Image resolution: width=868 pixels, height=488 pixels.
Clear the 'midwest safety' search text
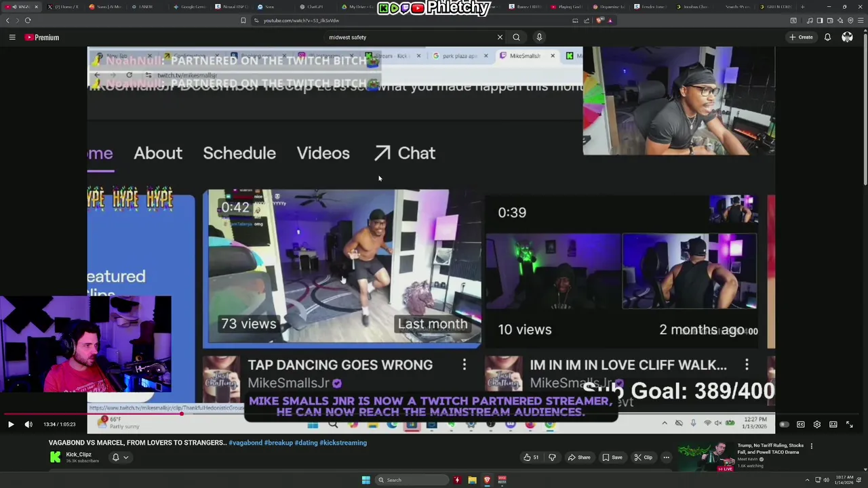coord(500,37)
